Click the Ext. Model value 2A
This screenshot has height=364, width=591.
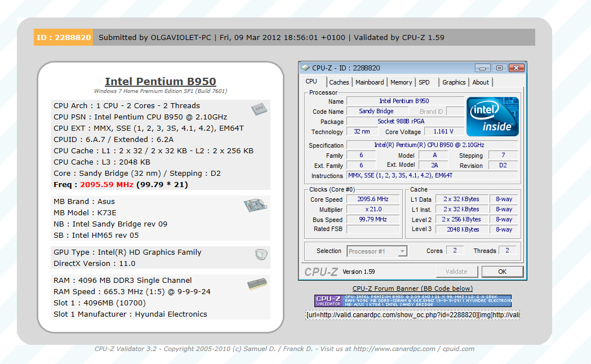tap(434, 165)
